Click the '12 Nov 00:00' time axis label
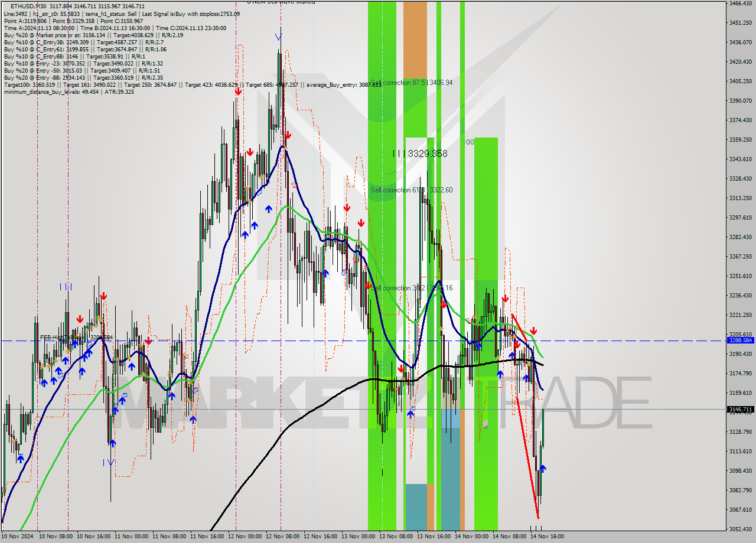This screenshot has height=543, width=756. point(245,537)
